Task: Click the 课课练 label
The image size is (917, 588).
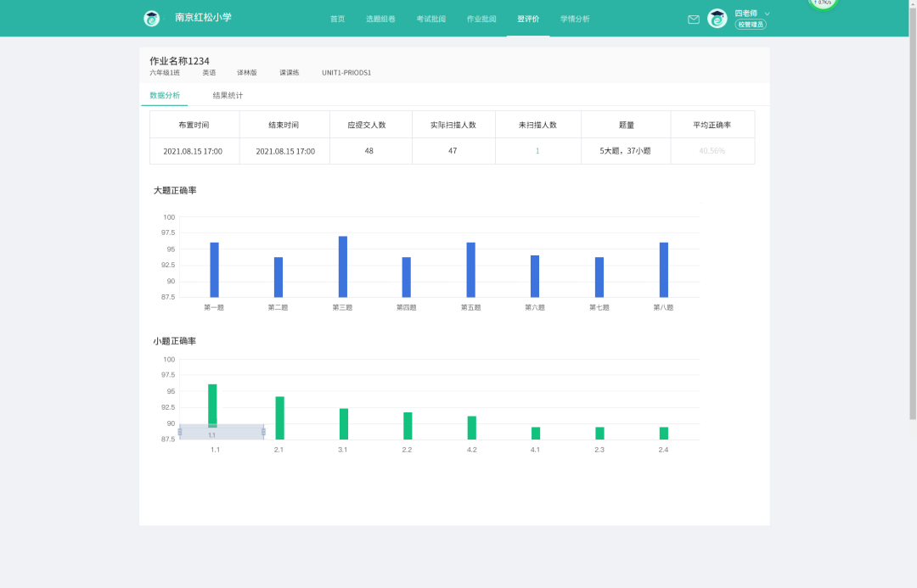Action: [x=289, y=72]
